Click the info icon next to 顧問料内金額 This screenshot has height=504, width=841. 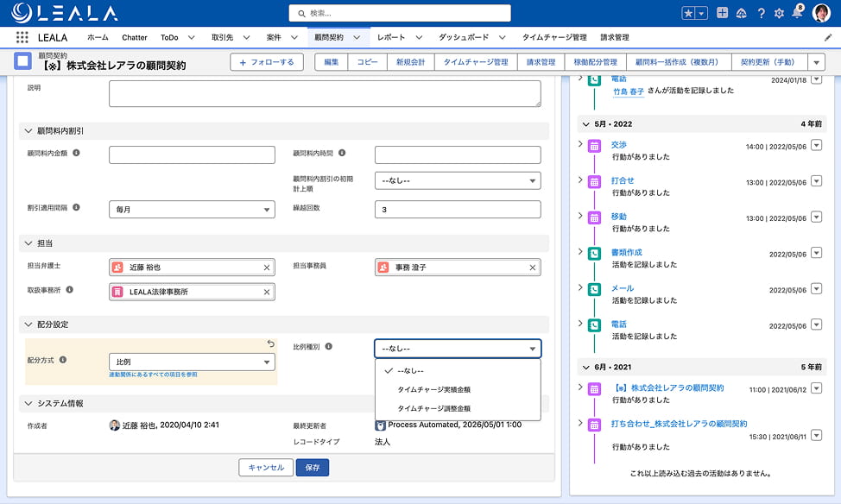(76, 153)
